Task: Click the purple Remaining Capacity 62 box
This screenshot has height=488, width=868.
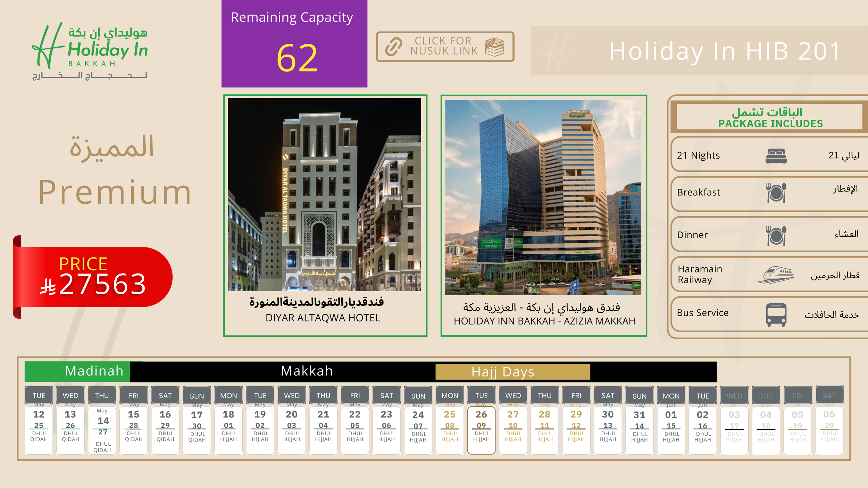Action: point(294,44)
